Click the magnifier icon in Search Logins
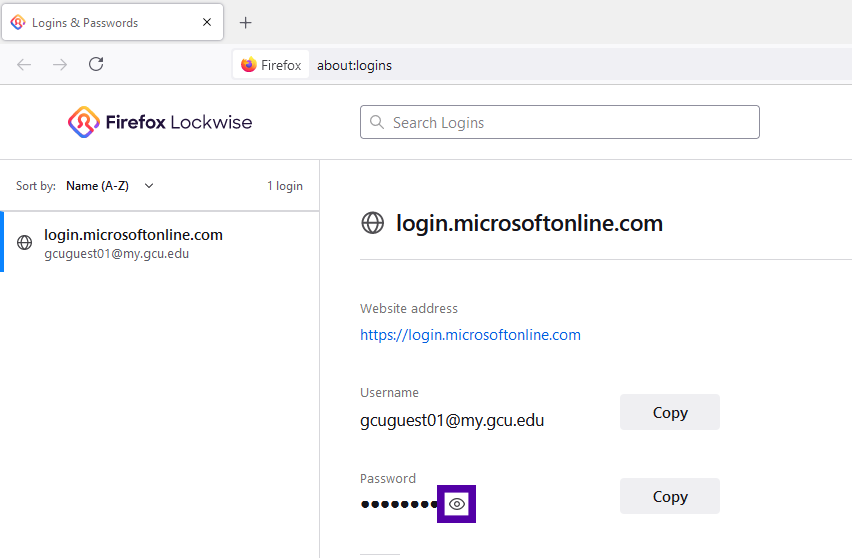 tap(377, 122)
